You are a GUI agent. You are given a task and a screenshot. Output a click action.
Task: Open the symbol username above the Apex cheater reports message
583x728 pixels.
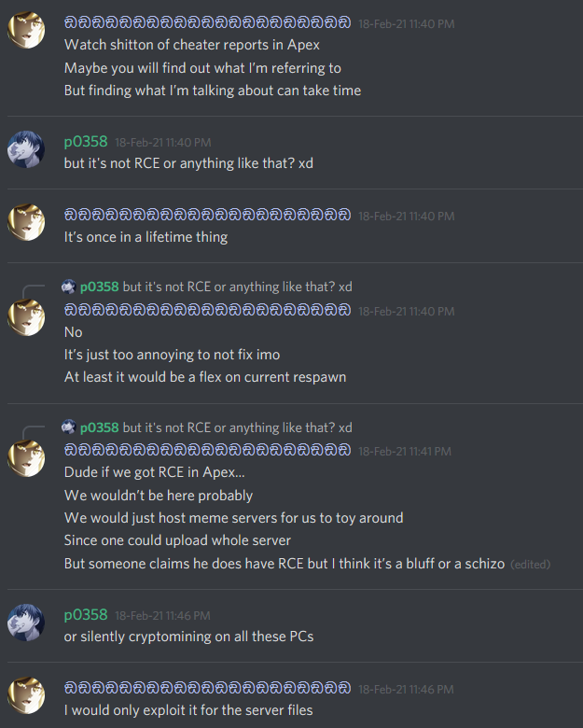pos(207,22)
